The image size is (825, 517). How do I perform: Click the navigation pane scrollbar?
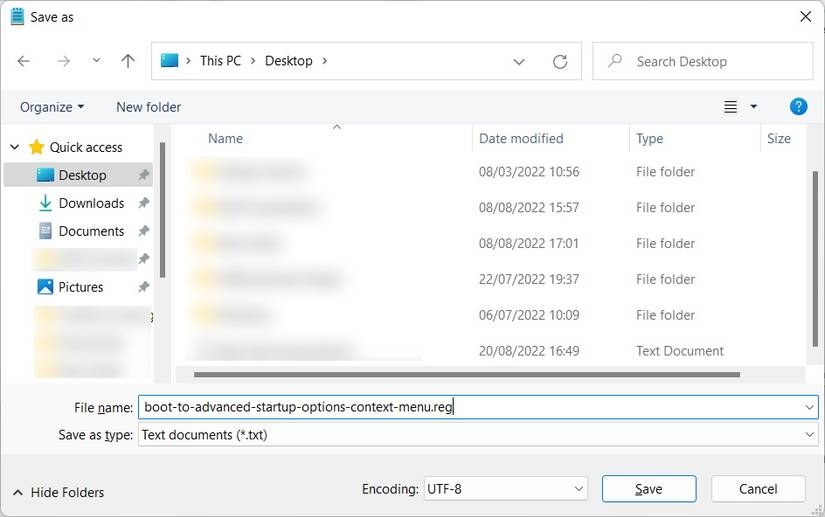(163, 209)
